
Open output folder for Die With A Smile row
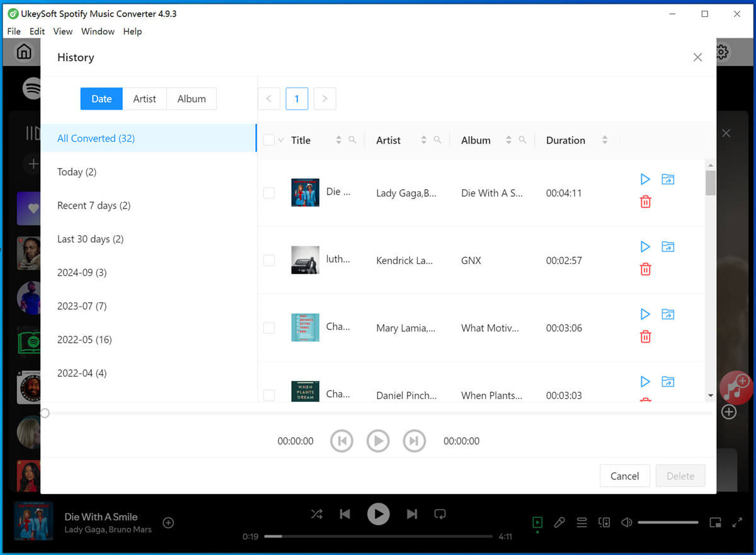[x=668, y=180]
